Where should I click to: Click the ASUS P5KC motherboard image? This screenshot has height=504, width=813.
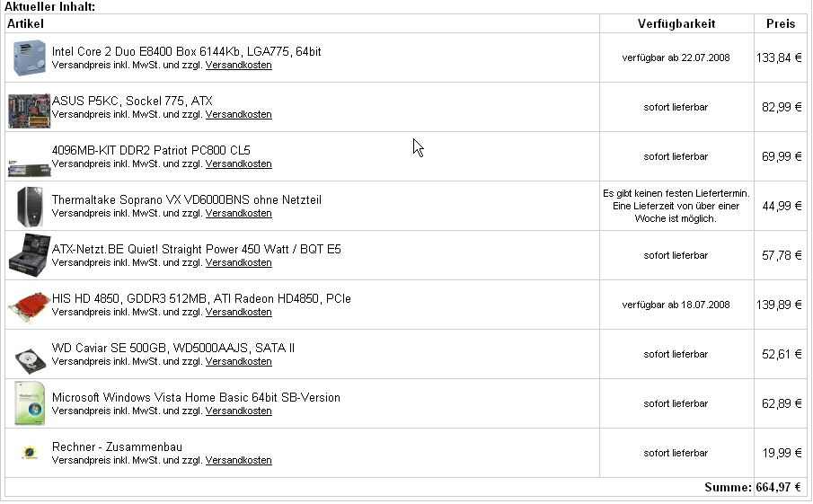[29, 107]
